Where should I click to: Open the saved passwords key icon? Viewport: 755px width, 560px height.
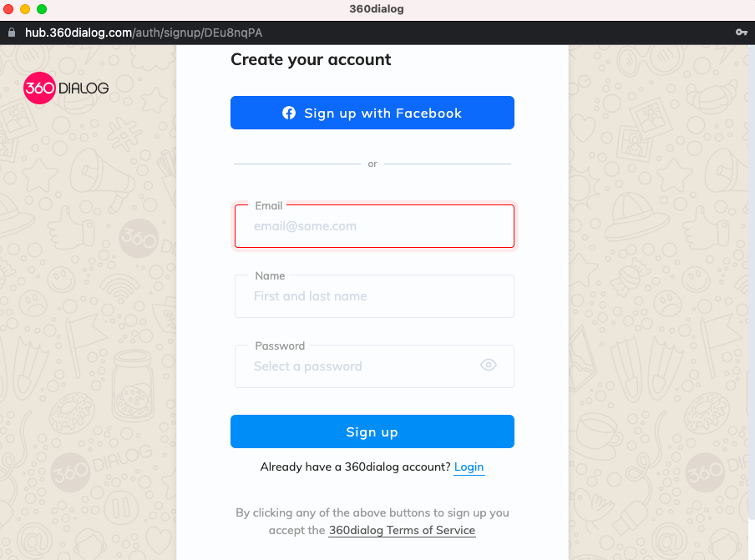click(742, 33)
